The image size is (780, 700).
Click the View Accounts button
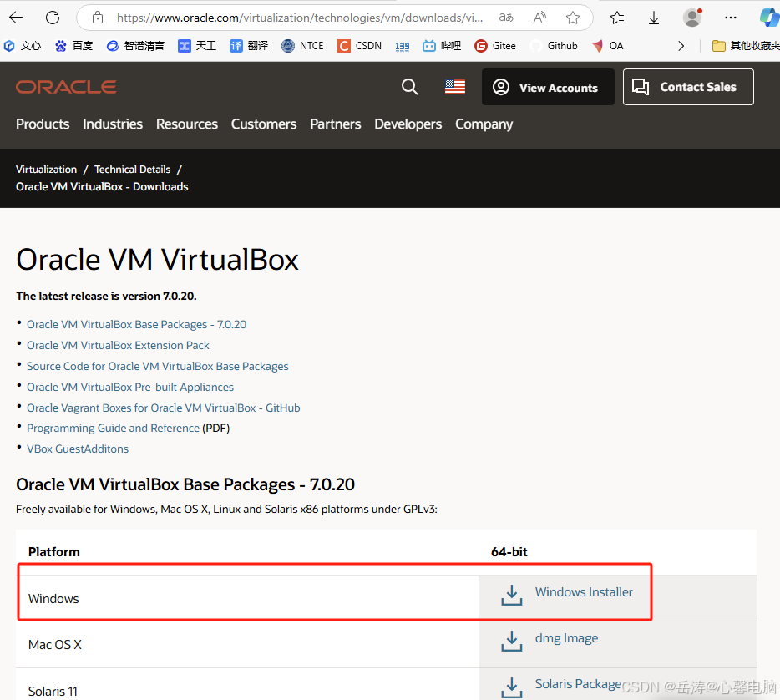[x=548, y=87]
